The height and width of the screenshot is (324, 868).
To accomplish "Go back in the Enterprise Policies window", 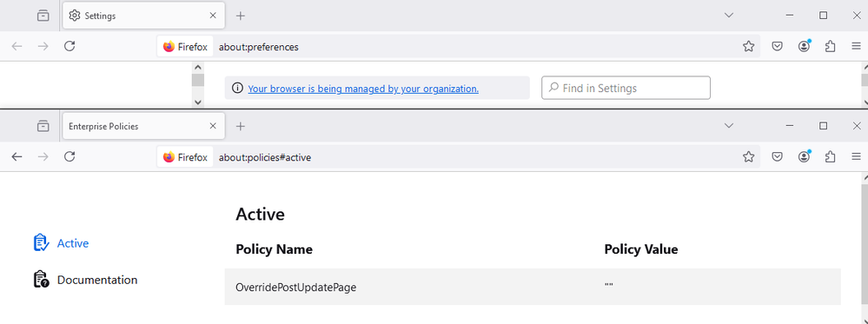I will (x=17, y=157).
